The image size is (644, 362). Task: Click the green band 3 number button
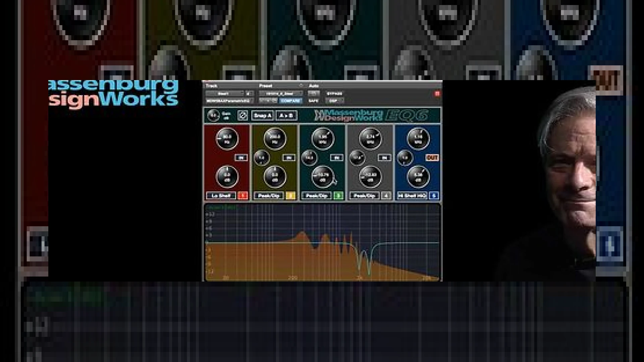pyautogui.click(x=338, y=196)
